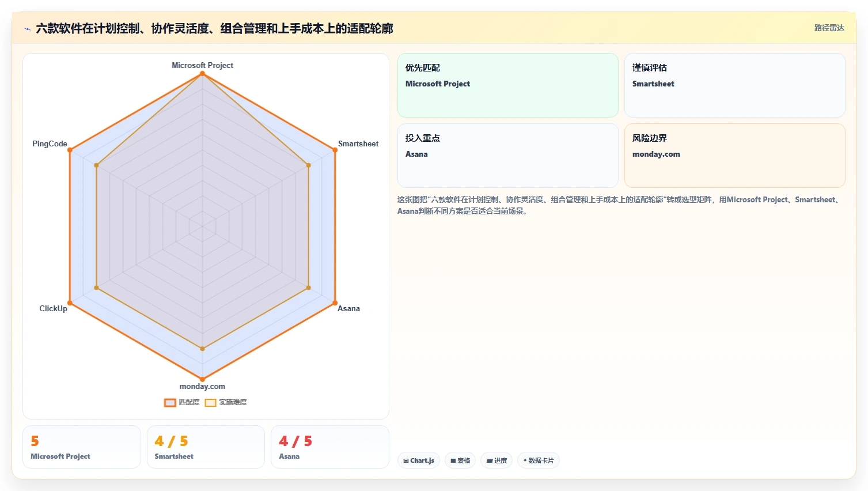Select the outer orange point at monday.com
The width and height of the screenshot is (868, 491).
[202, 379]
